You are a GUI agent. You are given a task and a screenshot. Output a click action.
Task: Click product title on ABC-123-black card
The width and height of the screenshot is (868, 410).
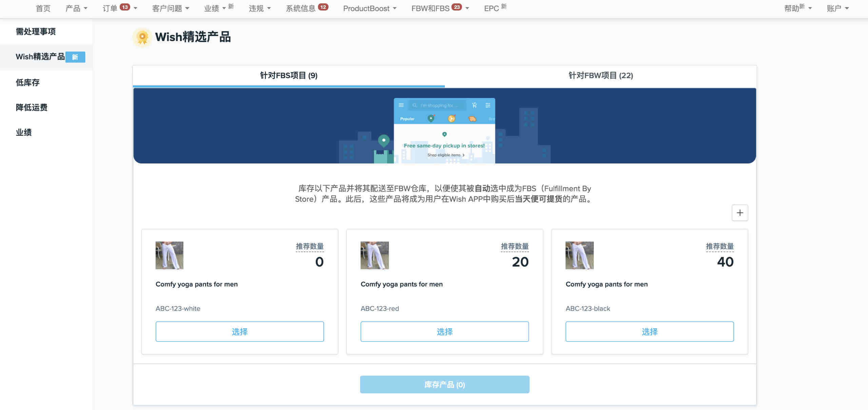(x=607, y=284)
